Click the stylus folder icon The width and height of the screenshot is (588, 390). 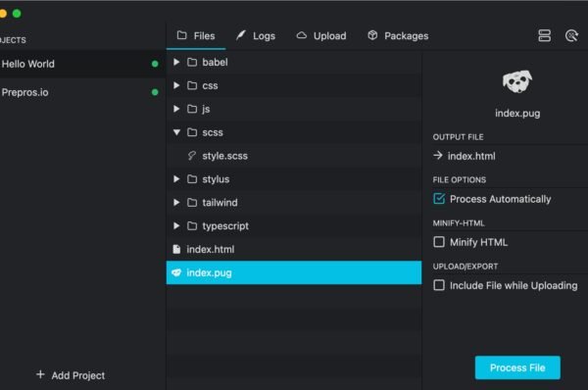pos(192,179)
